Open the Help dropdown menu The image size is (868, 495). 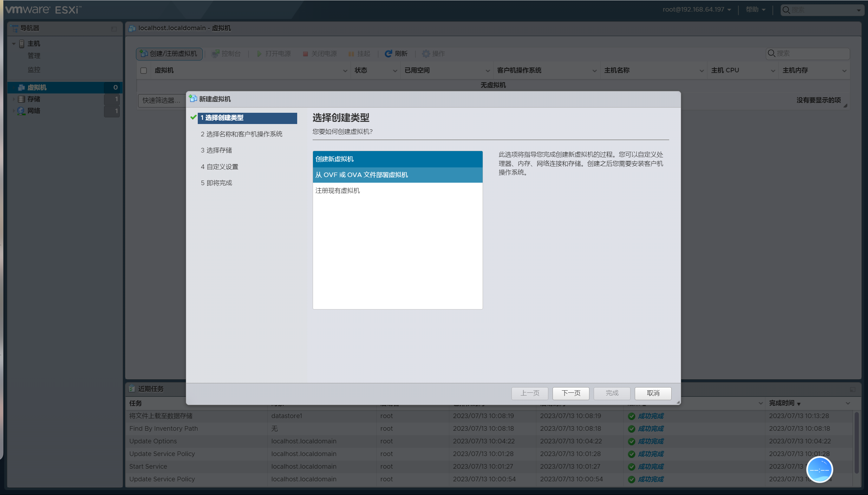(x=755, y=9)
